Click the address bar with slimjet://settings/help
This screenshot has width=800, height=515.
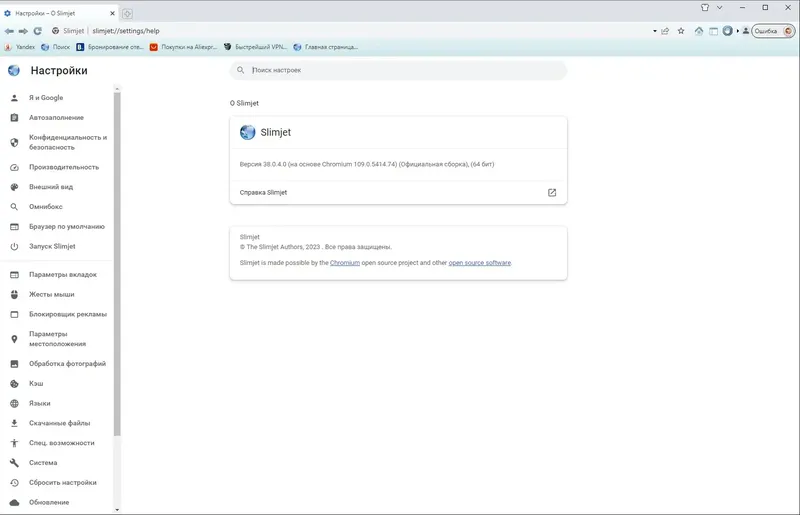click(126, 31)
